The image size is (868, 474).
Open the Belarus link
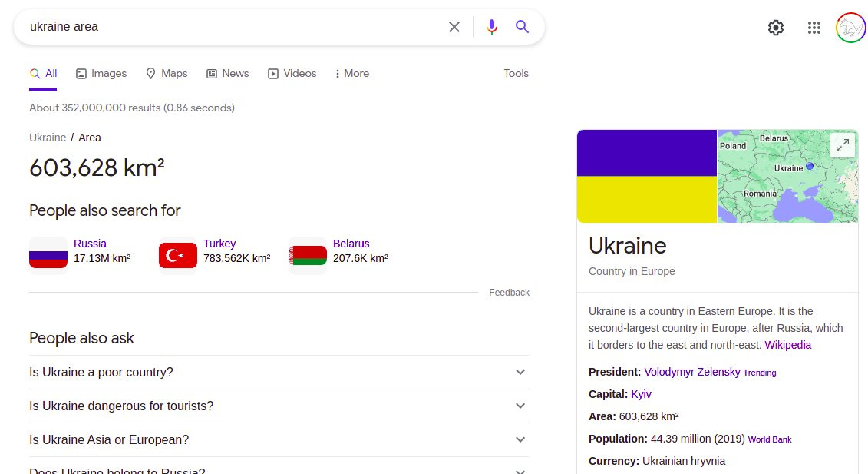point(351,244)
